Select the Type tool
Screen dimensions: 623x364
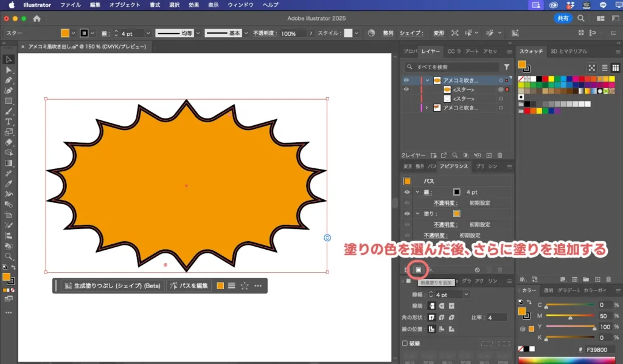[9, 122]
